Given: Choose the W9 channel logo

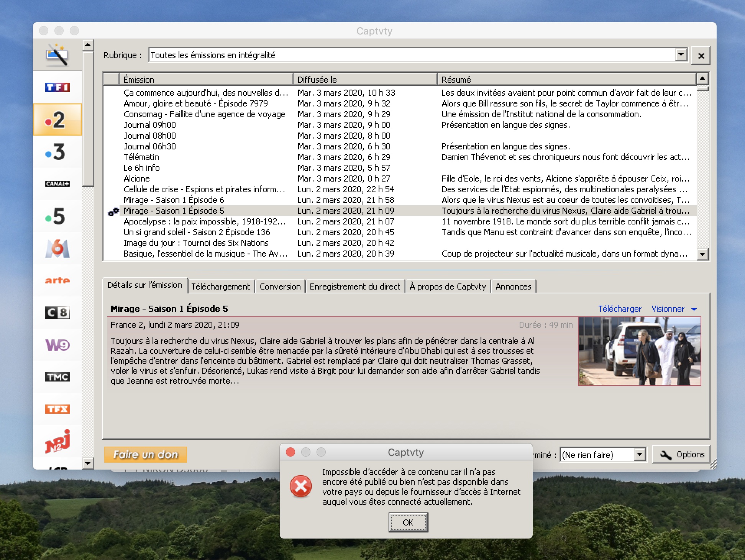Looking at the screenshot, I should tap(57, 345).
